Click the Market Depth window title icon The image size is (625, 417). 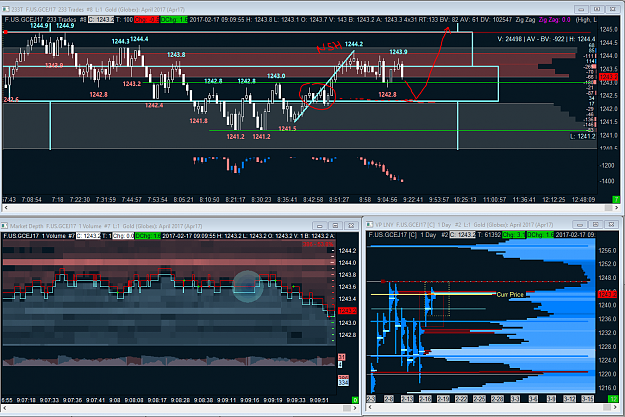pyautogui.click(x=4, y=226)
